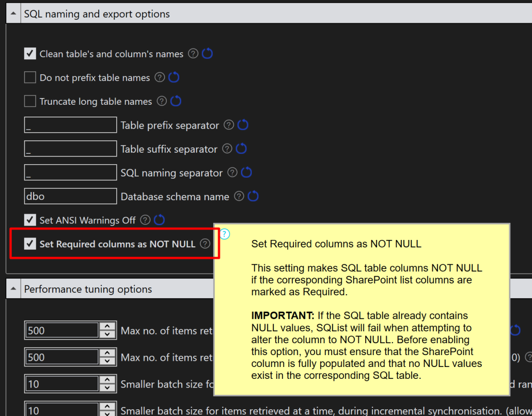Click the Database schema name field
Screen dimensions: 532x416
pyautogui.click(x=70, y=196)
